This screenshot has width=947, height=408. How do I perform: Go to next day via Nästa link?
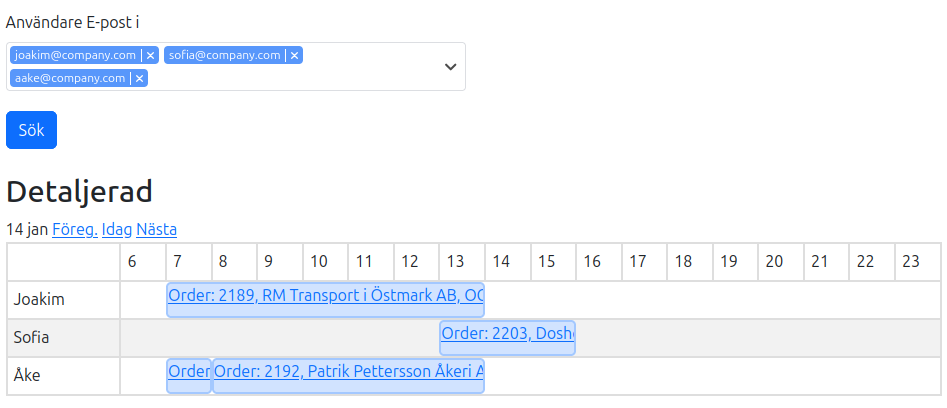157,230
